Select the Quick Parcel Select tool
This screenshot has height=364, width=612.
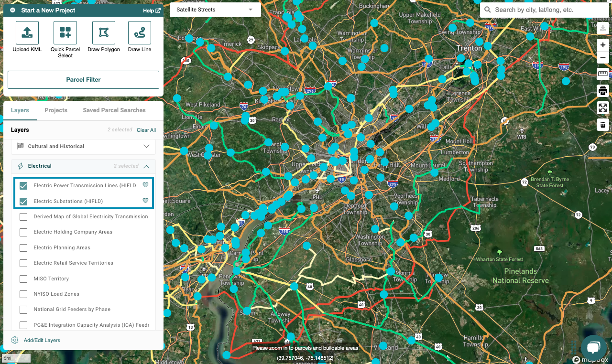click(x=65, y=32)
